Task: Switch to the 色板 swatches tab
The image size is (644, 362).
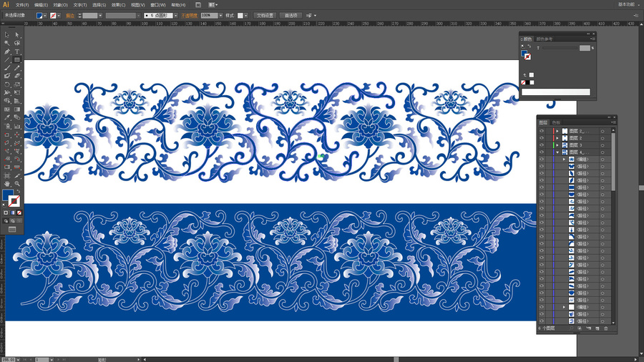Action: (557, 123)
